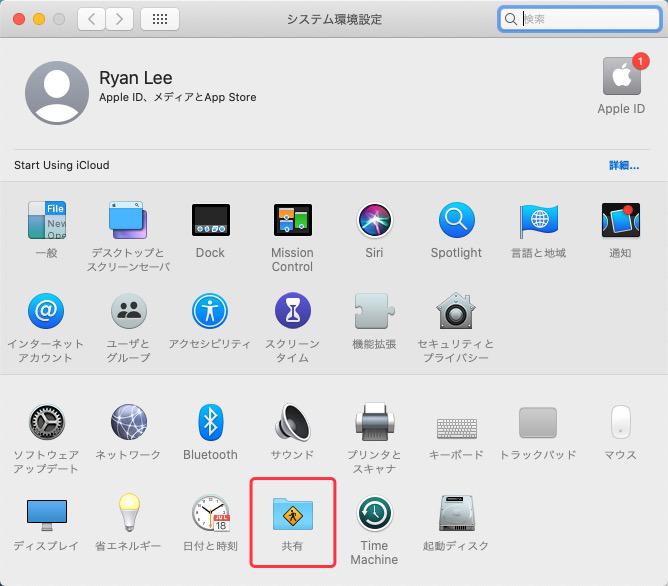Open プリンタとスキャナ preferences
Image resolution: width=668 pixels, height=586 pixels.
374,422
